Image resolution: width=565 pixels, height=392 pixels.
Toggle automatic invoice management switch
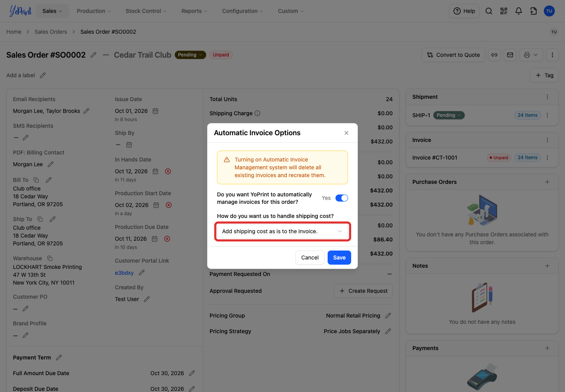pyautogui.click(x=342, y=198)
